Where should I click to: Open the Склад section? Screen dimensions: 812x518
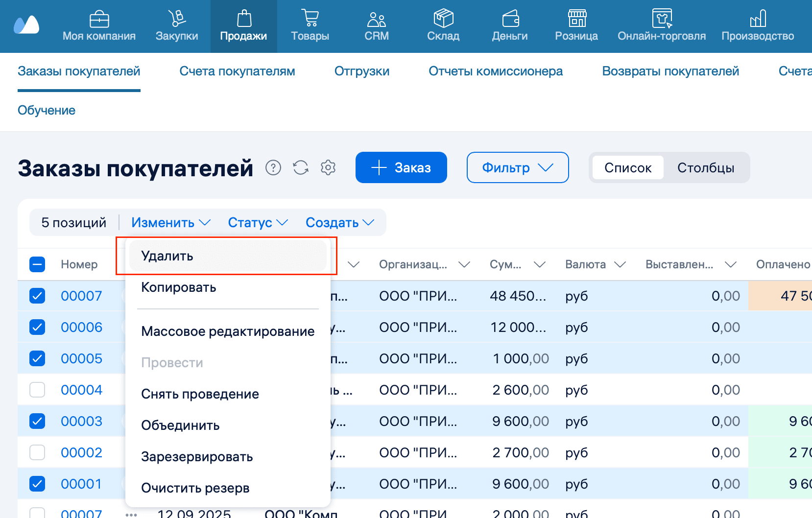443,26
